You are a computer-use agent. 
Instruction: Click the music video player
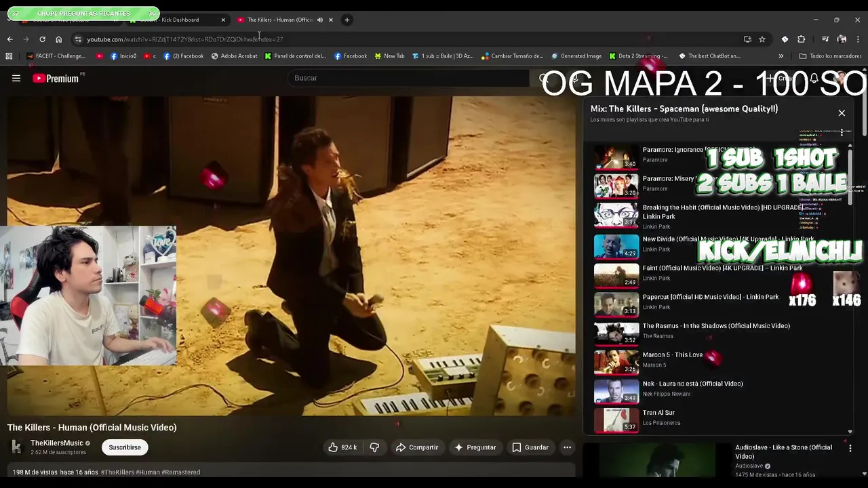pos(291,256)
